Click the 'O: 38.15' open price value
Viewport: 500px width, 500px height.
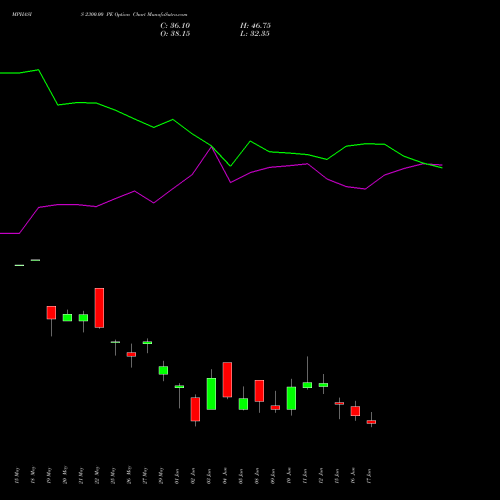(x=175, y=34)
